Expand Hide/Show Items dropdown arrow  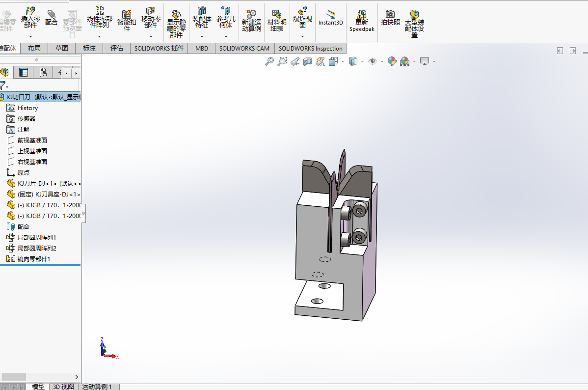coord(382,61)
